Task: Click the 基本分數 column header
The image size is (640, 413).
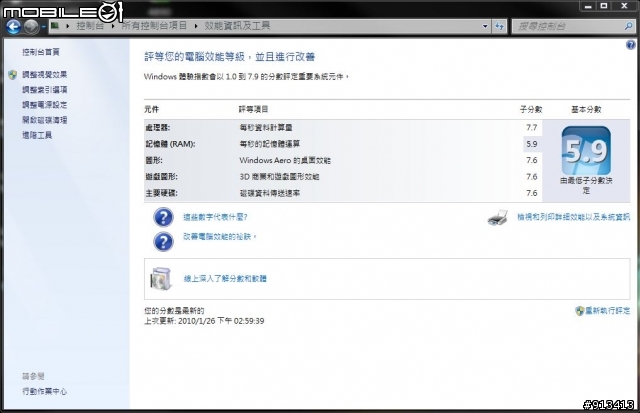Action: point(586,109)
